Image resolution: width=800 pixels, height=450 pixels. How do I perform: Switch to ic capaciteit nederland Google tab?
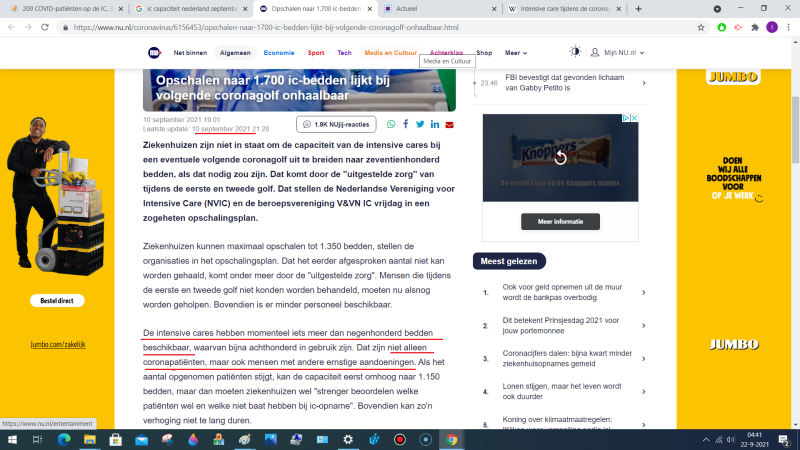point(191,9)
